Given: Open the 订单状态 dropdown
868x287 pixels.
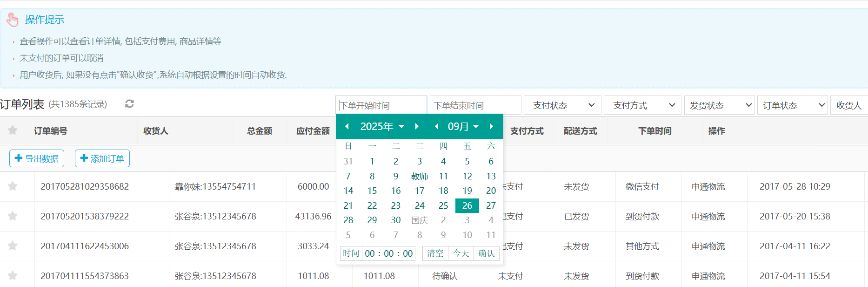Looking at the screenshot, I should [793, 105].
